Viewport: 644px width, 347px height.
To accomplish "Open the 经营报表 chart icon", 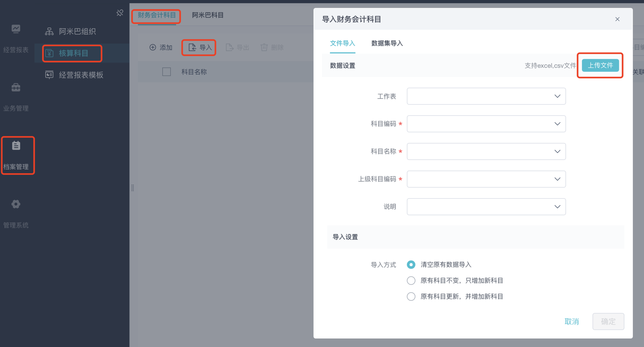I will tap(16, 29).
